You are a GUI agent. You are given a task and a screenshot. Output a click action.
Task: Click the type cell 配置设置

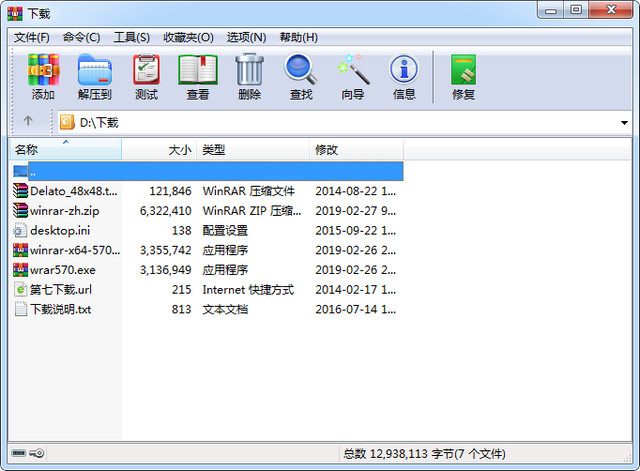(225, 230)
